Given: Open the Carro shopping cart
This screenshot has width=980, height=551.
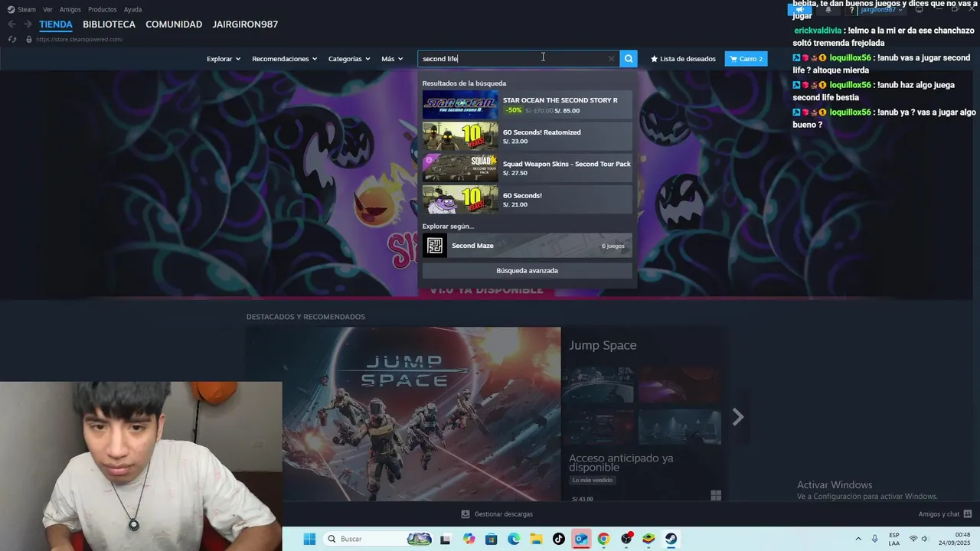Looking at the screenshot, I should [x=746, y=59].
